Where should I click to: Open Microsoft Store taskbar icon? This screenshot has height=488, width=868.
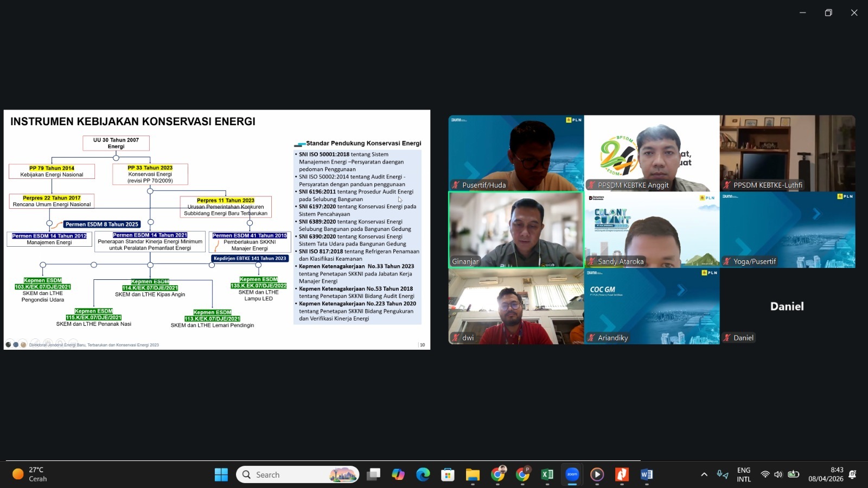[448, 474]
